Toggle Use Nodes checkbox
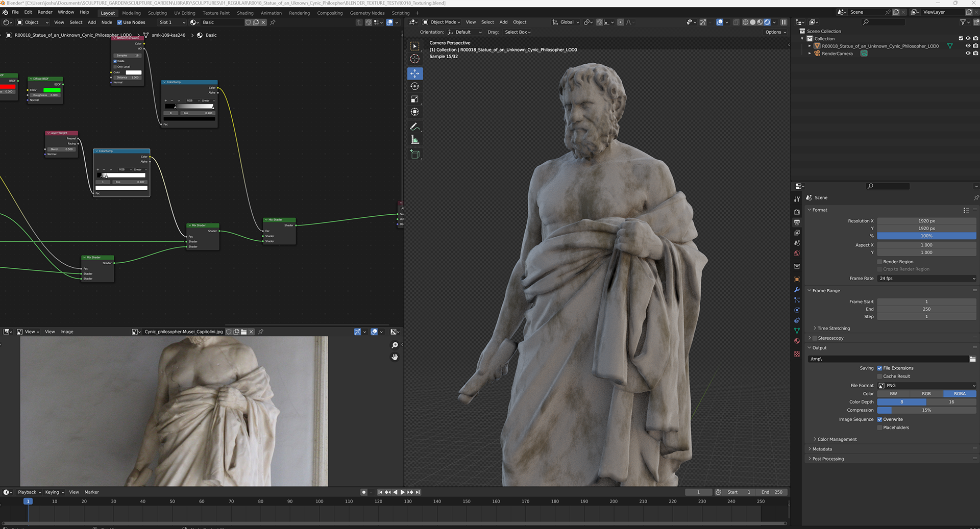Viewport: 980px width, 529px height. pyautogui.click(x=119, y=22)
